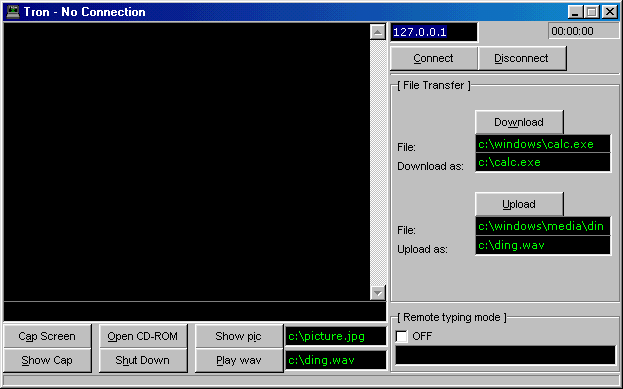Maximize the Tron window
Screen dimensions: 623x389
(x=591, y=12)
